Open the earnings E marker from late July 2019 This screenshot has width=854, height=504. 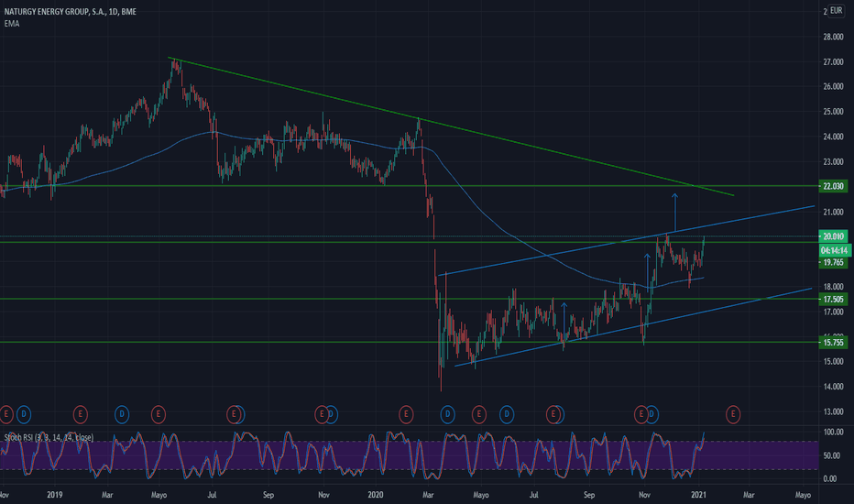coord(234,414)
